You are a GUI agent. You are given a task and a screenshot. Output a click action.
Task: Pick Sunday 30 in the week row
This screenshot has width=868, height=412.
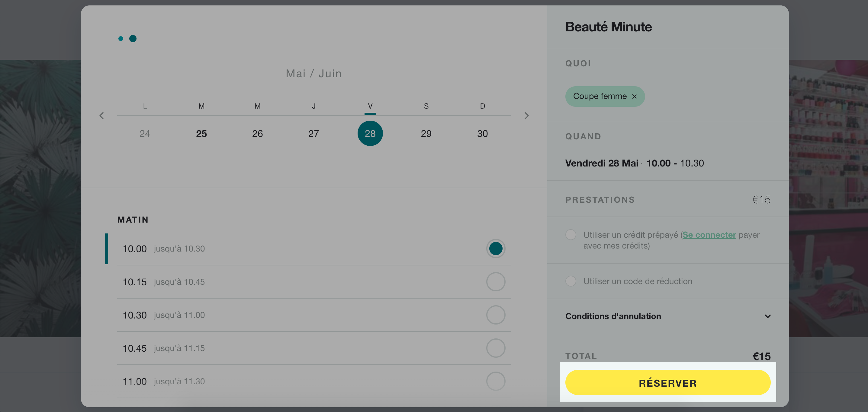(482, 134)
